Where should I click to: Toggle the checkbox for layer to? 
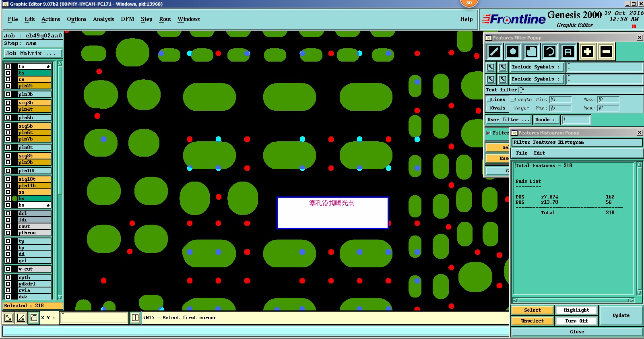tap(8, 66)
